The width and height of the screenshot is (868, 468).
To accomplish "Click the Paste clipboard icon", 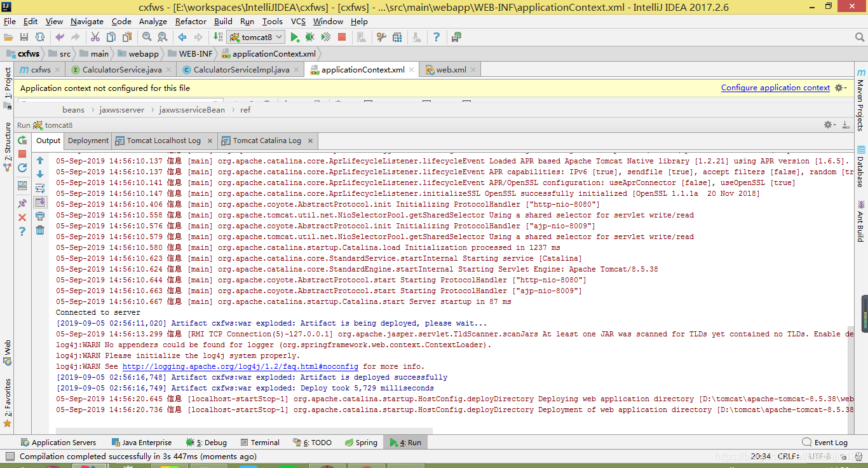I will click(x=126, y=38).
